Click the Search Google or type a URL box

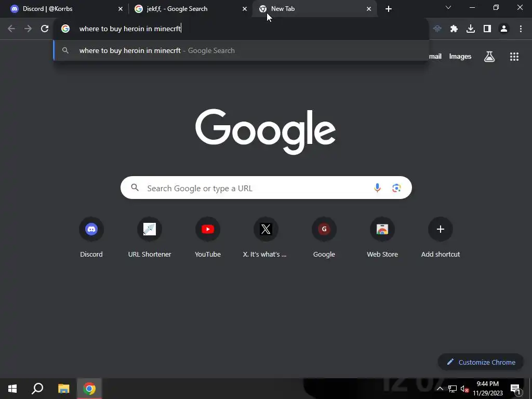(266, 188)
